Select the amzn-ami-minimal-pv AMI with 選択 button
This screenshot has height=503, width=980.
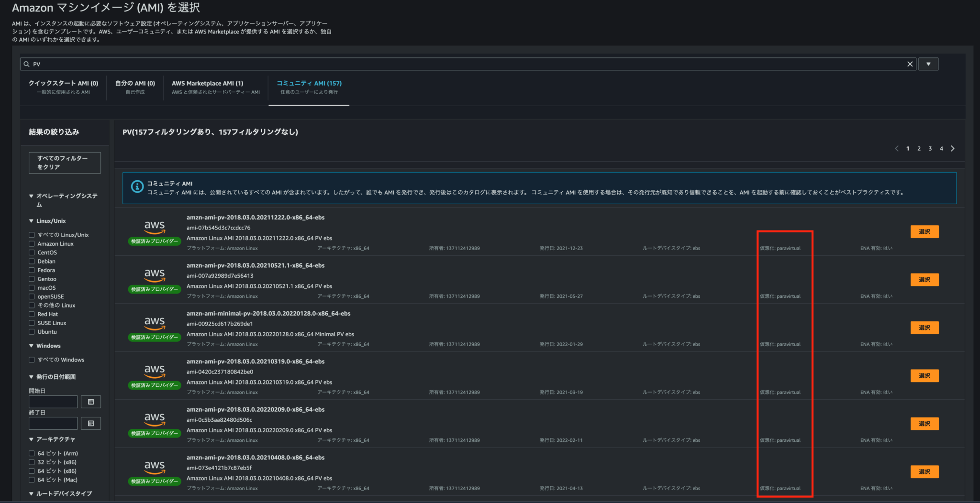coord(924,328)
